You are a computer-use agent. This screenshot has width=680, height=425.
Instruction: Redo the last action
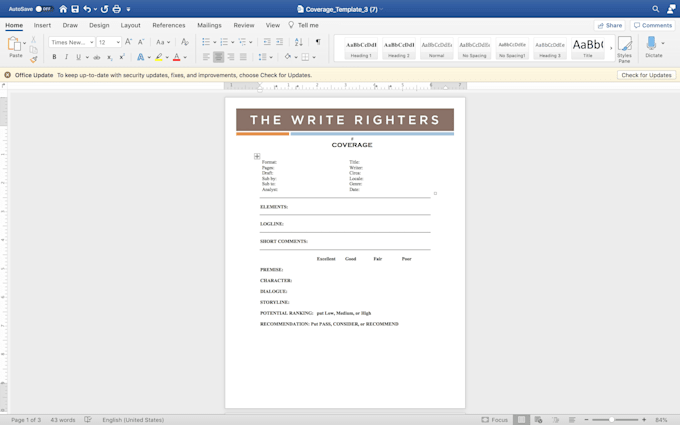(105, 9)
